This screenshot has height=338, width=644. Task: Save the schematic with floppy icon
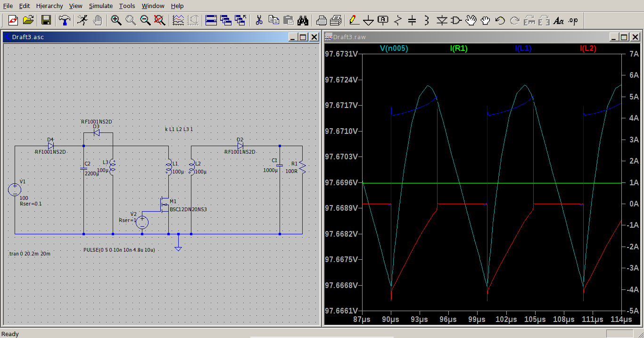tap(46, 20)
